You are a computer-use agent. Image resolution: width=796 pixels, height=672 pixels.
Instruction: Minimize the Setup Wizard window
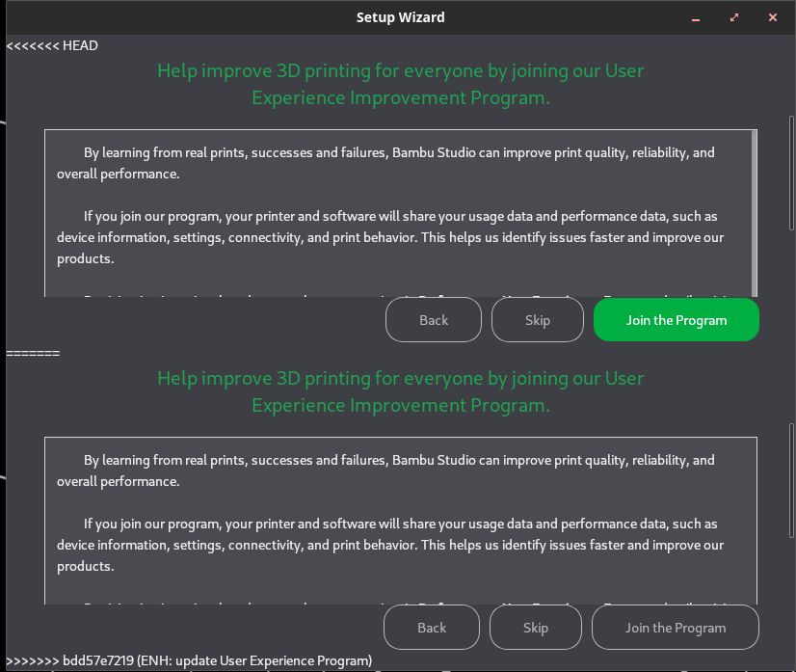697,17
